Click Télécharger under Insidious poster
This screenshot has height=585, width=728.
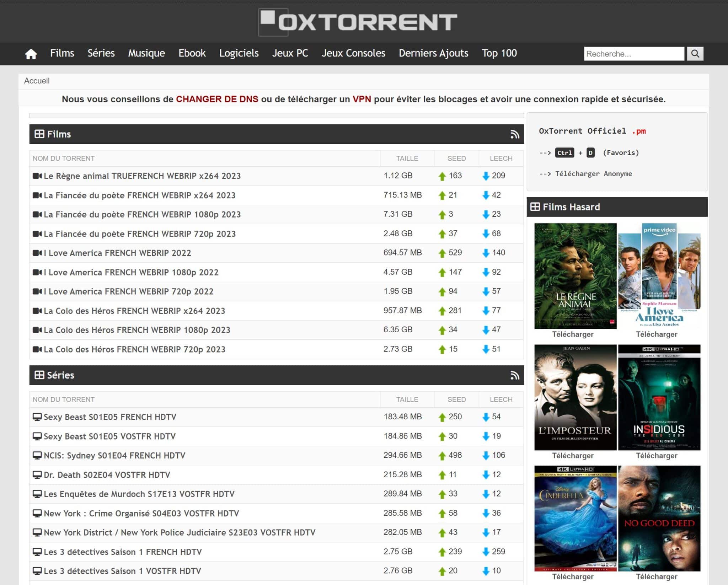tap(657, 456)
